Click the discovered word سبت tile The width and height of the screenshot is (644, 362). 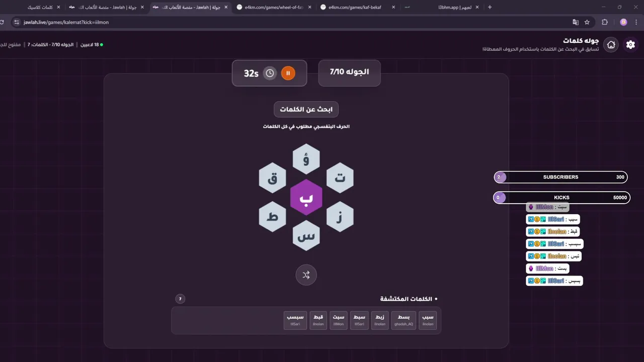click(339, 320)
